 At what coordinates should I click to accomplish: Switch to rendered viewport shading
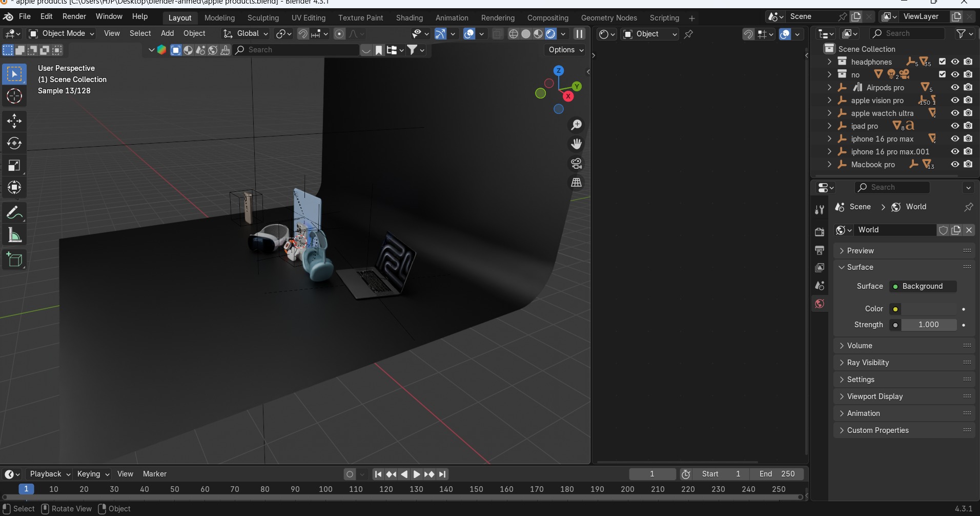[x=550, y=34]
